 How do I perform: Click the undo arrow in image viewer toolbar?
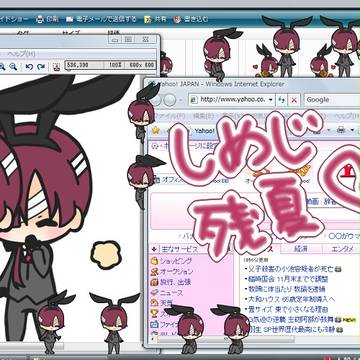click(x=29, y=66)
